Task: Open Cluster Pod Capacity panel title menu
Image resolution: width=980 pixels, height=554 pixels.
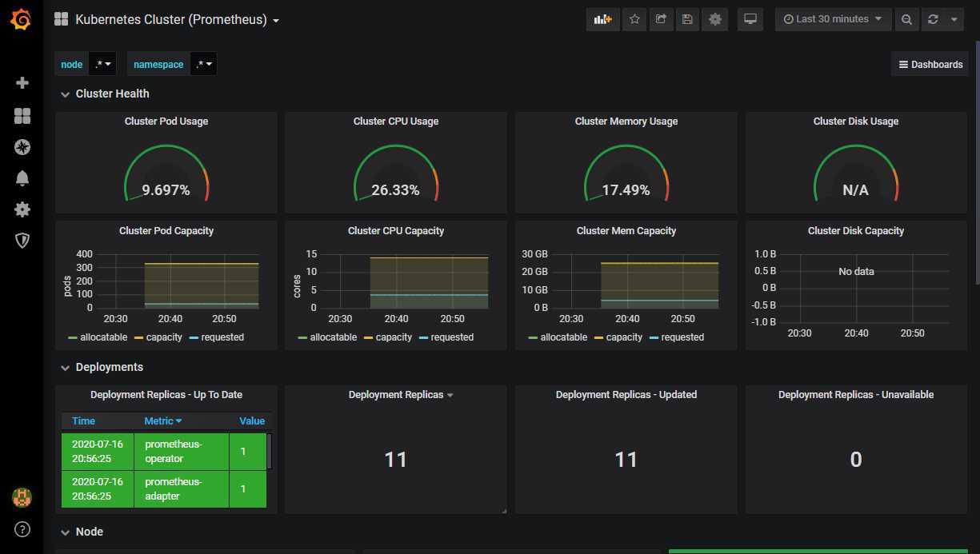Action: (x=166, y=231)
